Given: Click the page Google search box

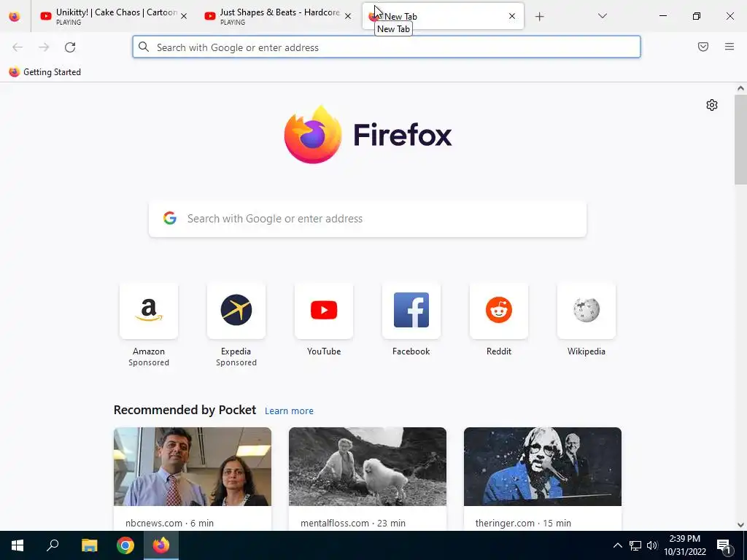Looking at the screenshot, I should tap(368, 219).
